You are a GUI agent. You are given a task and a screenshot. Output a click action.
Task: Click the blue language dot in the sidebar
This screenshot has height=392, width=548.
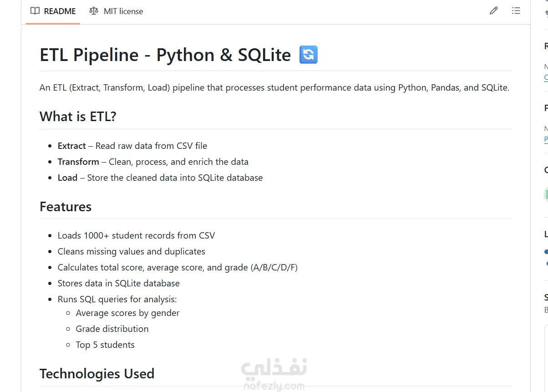click(546, 251)
